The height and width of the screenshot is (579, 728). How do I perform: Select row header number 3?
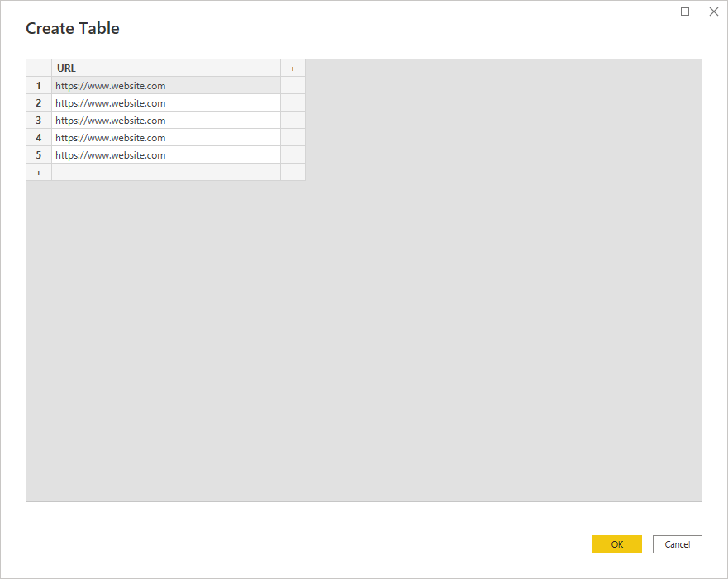point(39,120)
